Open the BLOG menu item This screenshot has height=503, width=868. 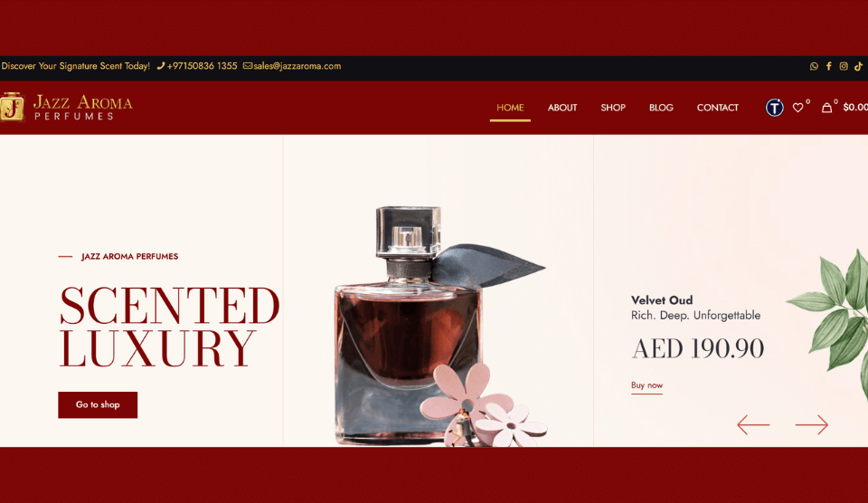pyautogui.click(x=661, y=108)
